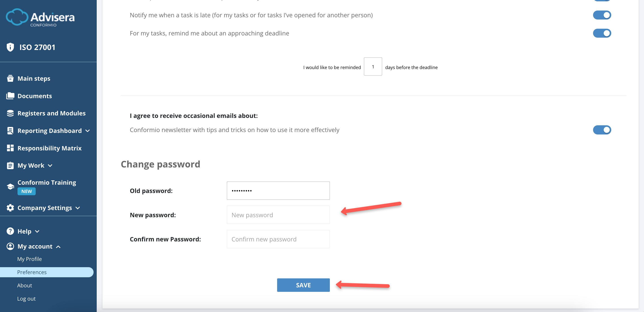Click the Registers and Modules icon
Screen dimensions: 644x312
[10, 113]
